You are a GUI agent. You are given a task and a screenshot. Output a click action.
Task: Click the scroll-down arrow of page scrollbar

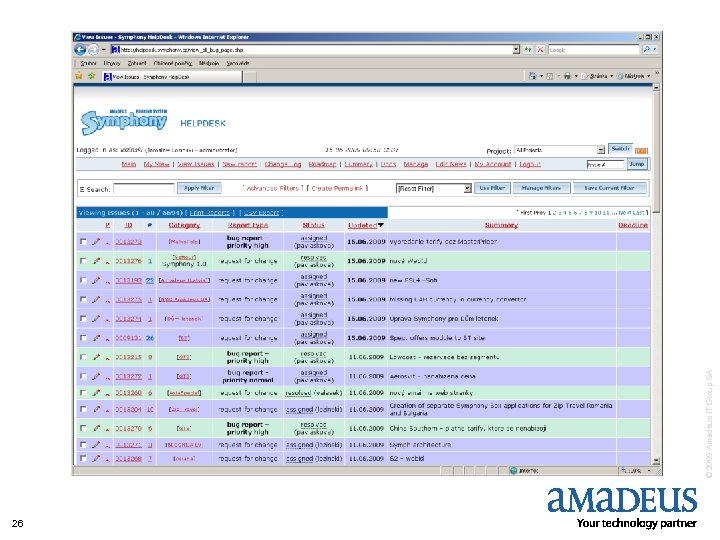tap(656, 461)
